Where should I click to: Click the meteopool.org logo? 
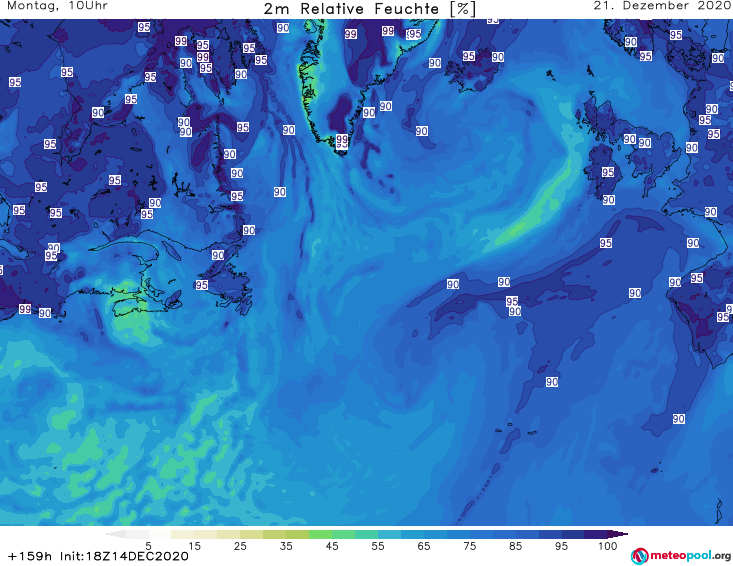pyautogui.click(x=681, y=556)
